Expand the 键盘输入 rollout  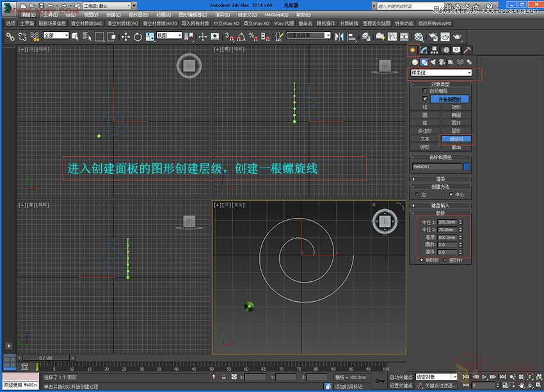[x=440, y=205]
